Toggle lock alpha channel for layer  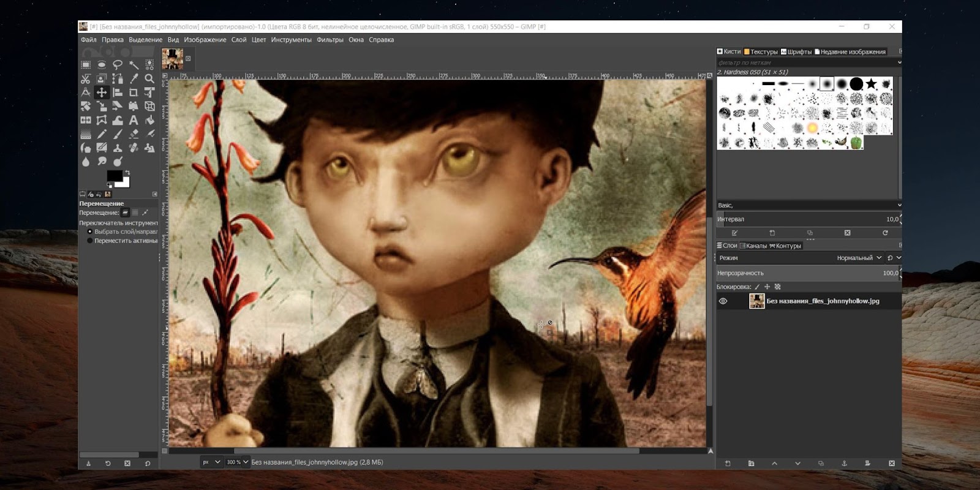(777, 287)
